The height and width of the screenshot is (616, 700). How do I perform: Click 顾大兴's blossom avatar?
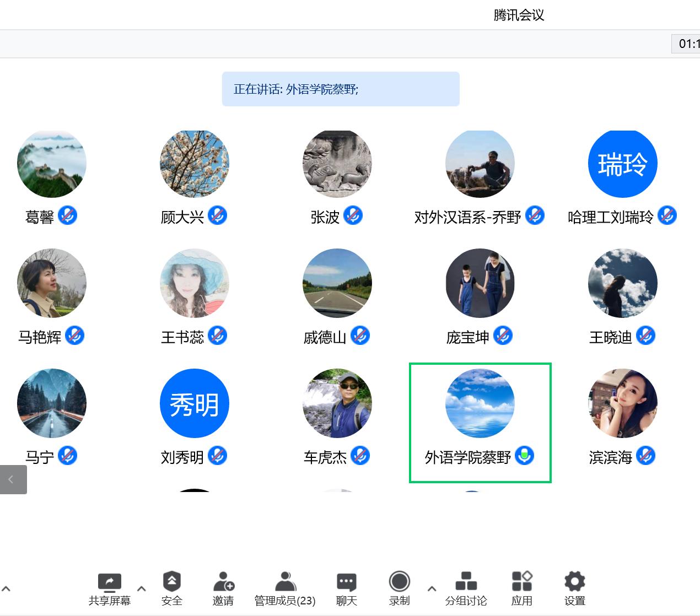tap(194, 164)
